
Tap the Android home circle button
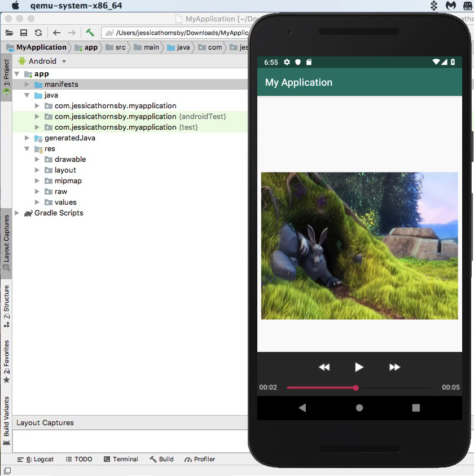tap(359, 408)
